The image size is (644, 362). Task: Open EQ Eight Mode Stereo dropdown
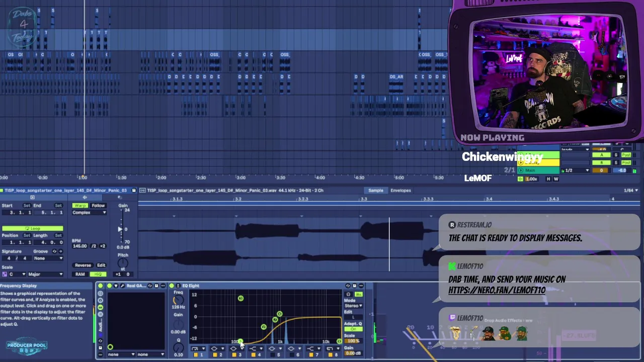pos(353,306)
